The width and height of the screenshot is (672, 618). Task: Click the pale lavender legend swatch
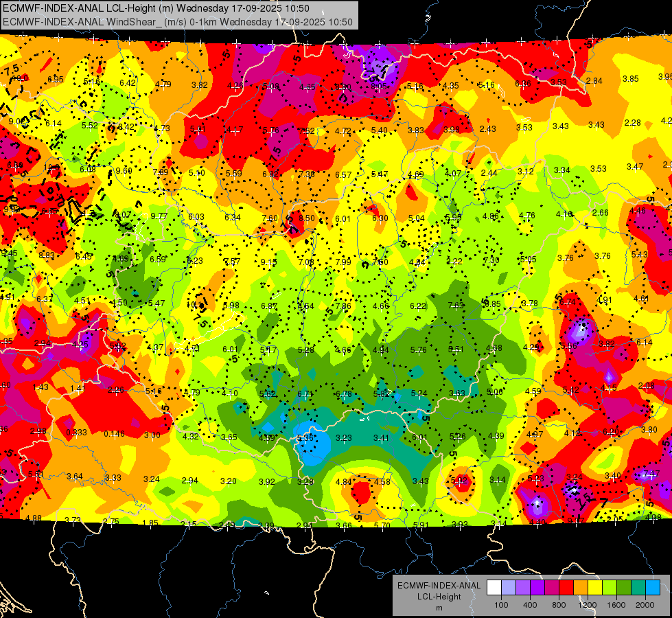coord(509,588)
